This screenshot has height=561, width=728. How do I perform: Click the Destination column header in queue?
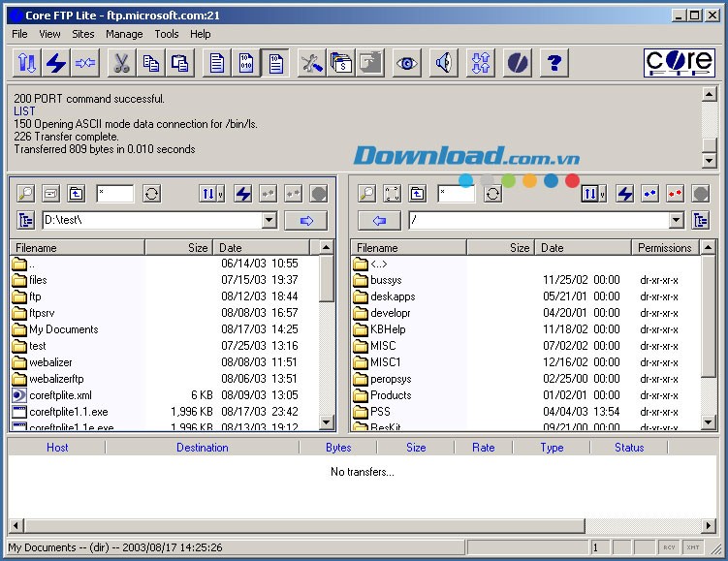pos(203,448)
